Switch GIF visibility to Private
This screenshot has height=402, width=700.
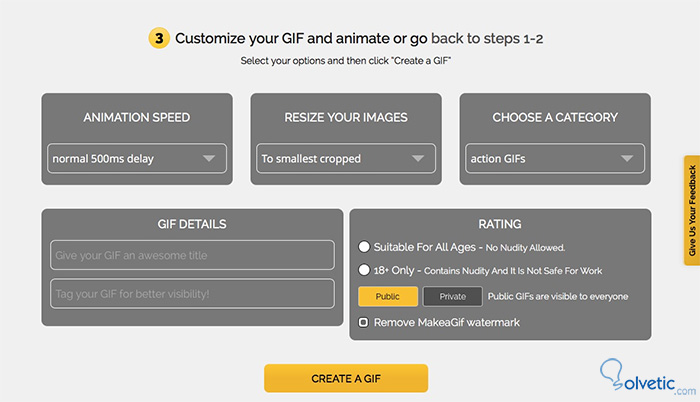click(x=452, y=296)
